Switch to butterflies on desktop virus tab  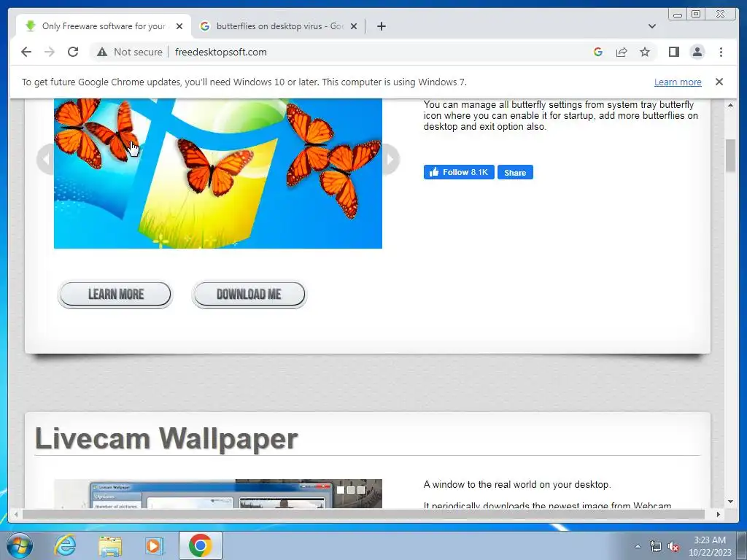pos(278,26)
